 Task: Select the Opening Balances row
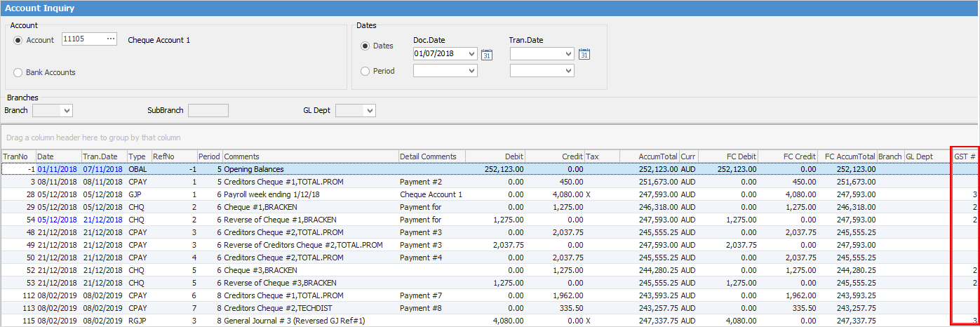tap(490, 169)
